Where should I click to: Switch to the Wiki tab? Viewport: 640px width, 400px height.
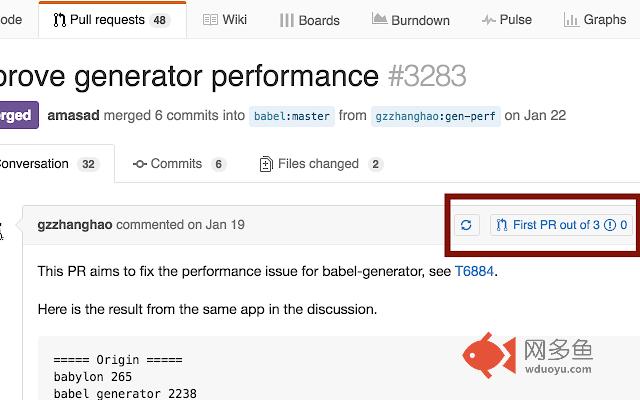coord(225,19)
